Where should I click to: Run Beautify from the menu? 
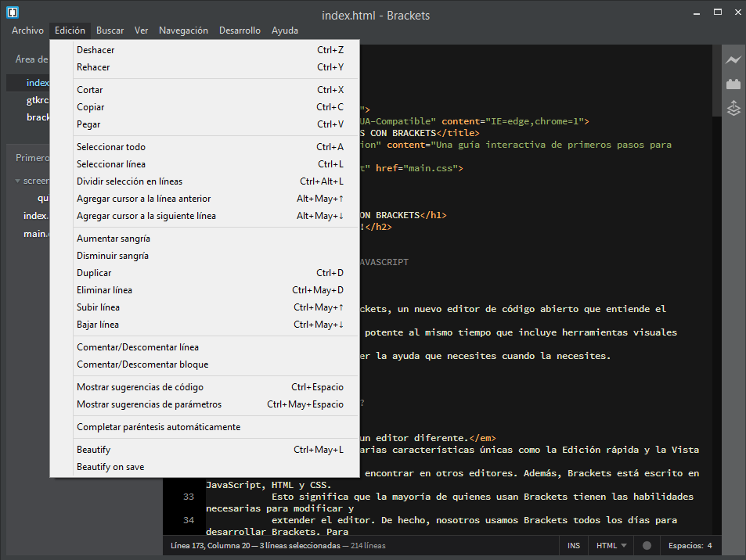pos(204,450)
